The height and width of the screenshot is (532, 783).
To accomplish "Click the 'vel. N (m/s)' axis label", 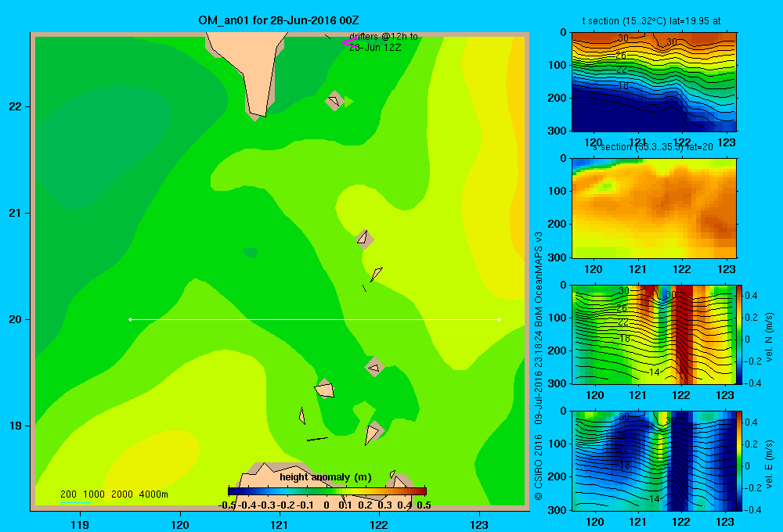I will [769, 337].
